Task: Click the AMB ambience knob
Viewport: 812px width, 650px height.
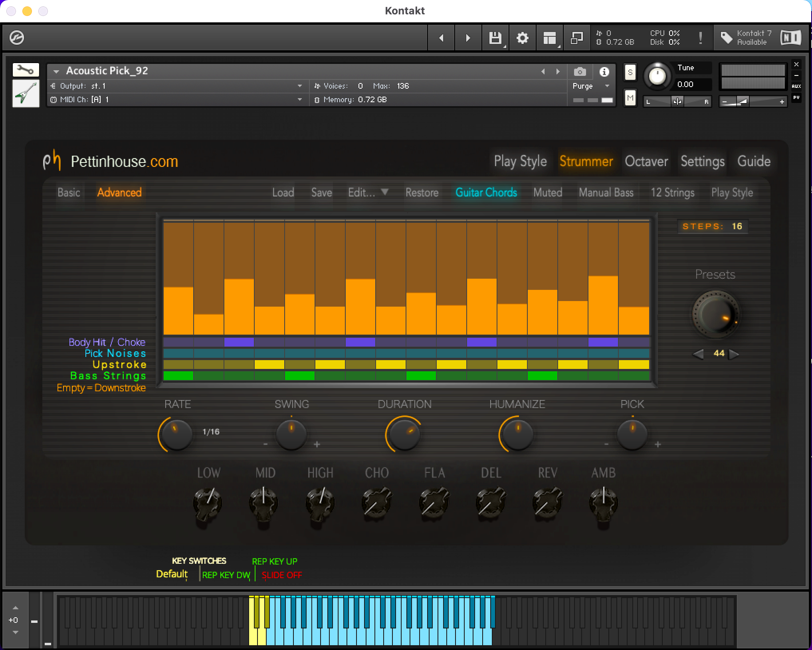Action: pyautogui.click(x=604, y=503)
